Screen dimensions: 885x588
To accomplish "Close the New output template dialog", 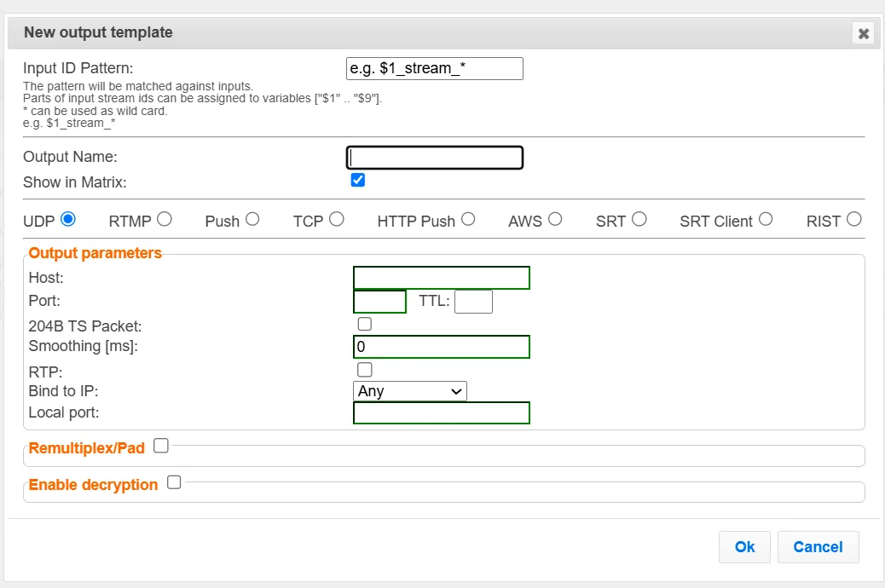I will tap(863, 33).
